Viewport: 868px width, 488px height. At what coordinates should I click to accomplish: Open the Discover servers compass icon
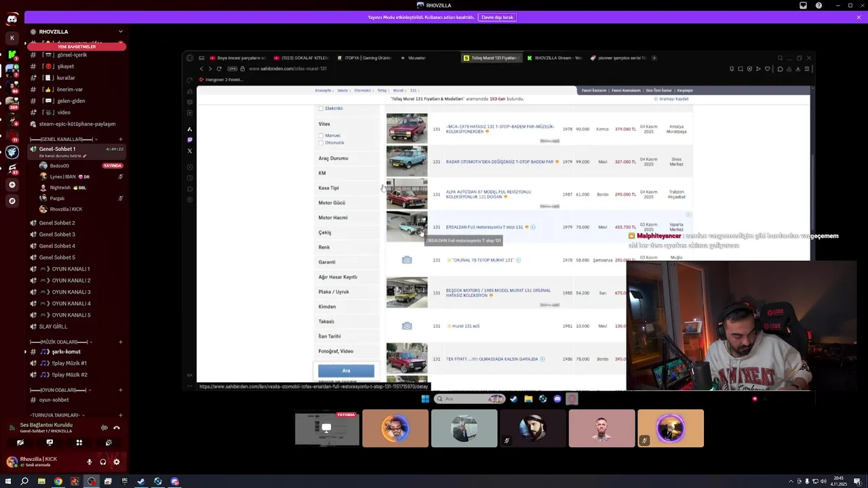click(x=12, y=201)
